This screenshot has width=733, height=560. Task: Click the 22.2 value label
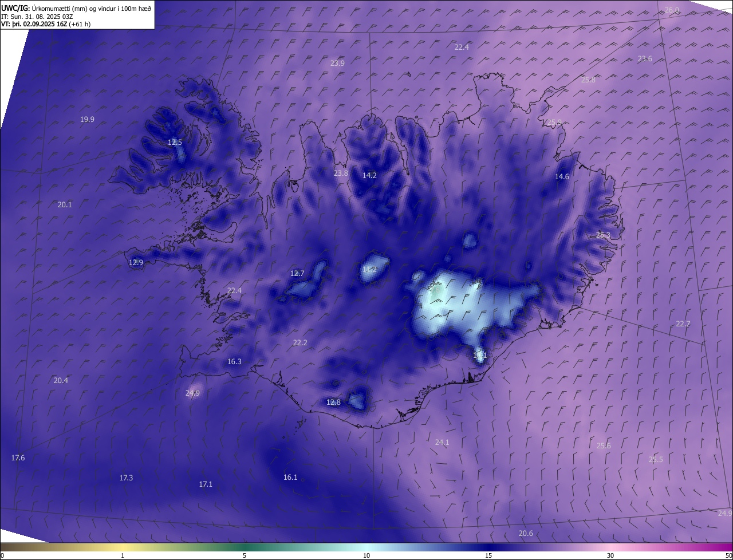[x=300, y=342]
